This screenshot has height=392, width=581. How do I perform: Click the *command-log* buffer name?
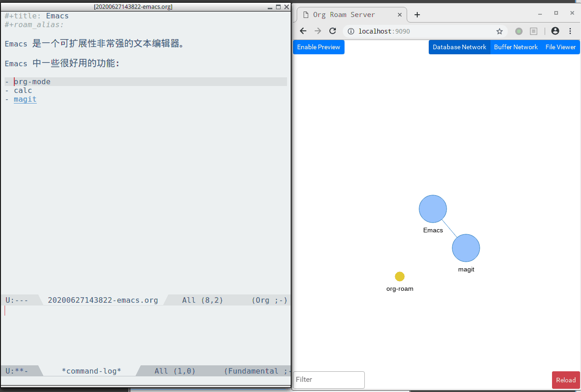91,371
